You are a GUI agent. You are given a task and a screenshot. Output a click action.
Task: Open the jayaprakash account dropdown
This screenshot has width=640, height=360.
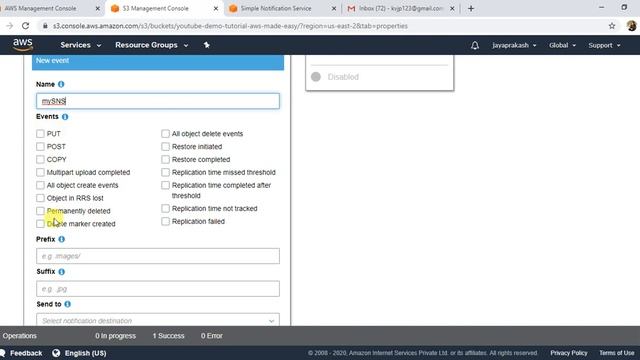pyautogui.click(x=514, y=45)
